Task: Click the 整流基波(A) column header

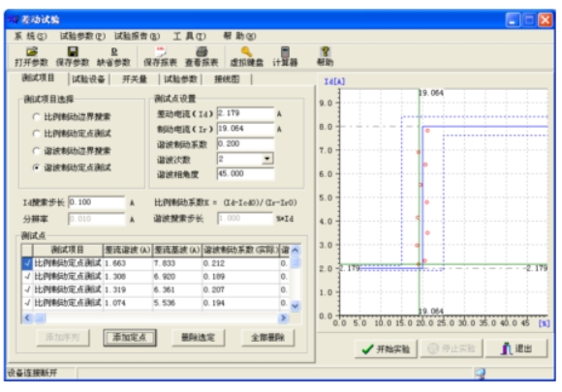Action: (177, 250)
